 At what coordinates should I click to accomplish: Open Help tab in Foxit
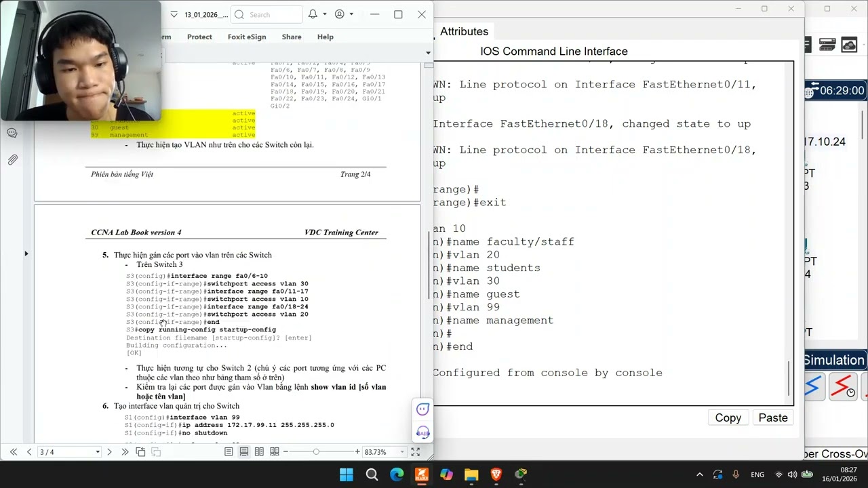point(325,37)
